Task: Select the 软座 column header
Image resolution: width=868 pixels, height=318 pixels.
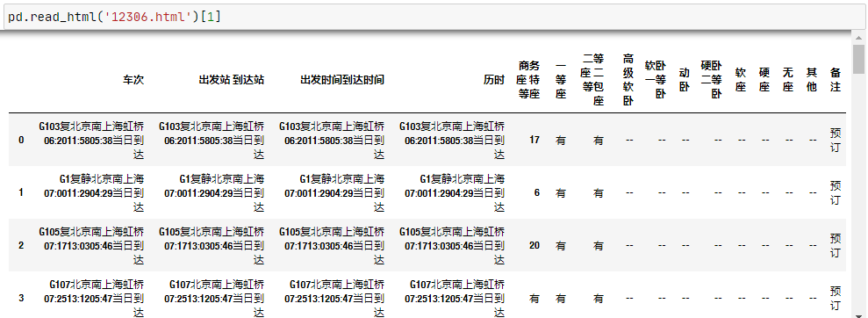Action: coord(740,80)
